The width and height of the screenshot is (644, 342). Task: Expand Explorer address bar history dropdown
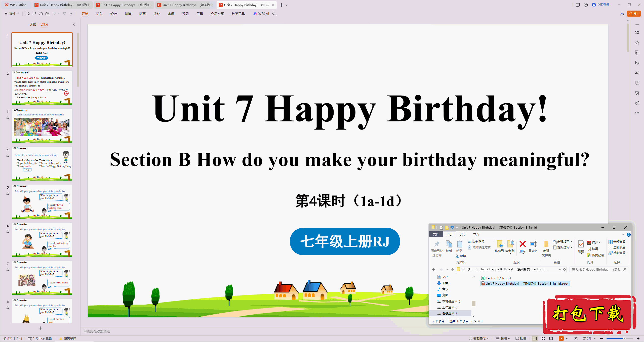(560, 270)
